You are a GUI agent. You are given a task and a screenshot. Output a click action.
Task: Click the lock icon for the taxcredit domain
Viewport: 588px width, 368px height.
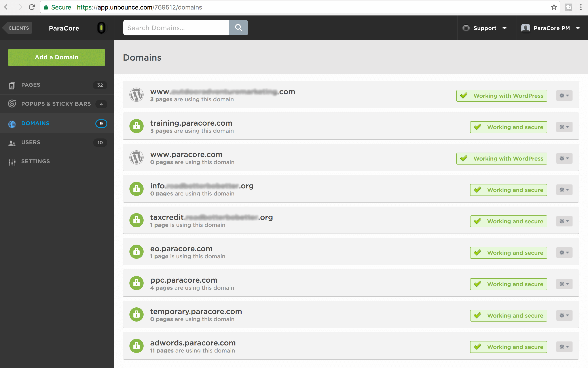point(136,220)
